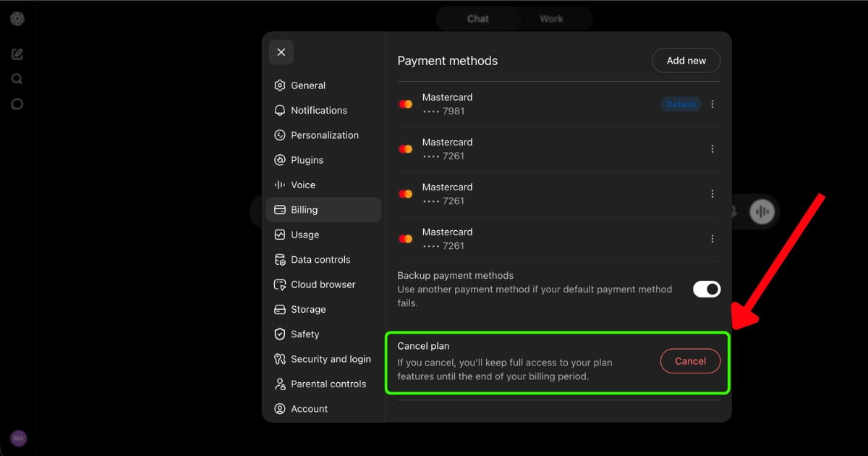868x456 pixels.
Task: Click the voice waveform icon button
Action: click(762, 212)
